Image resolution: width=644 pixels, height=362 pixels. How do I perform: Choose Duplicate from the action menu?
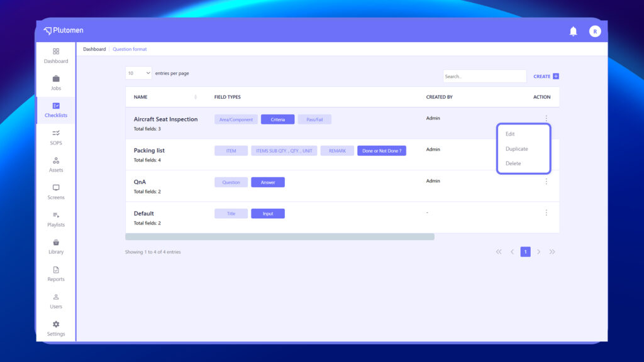point(517,148)
